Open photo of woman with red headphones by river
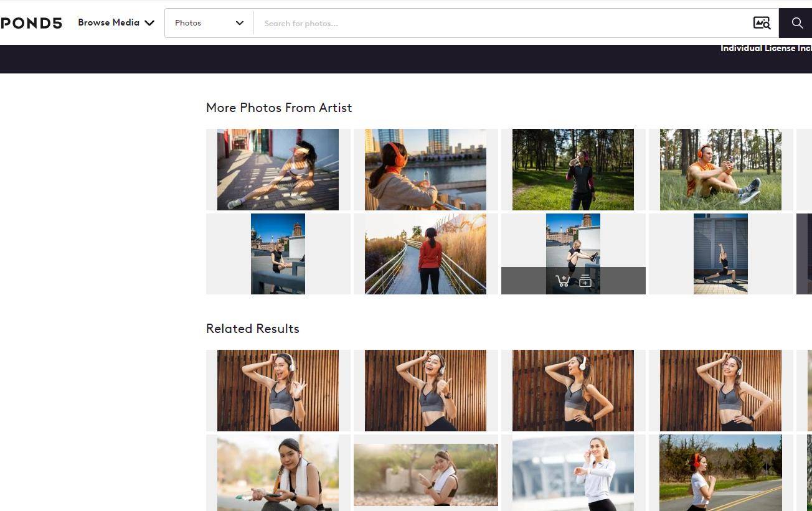 425,169
